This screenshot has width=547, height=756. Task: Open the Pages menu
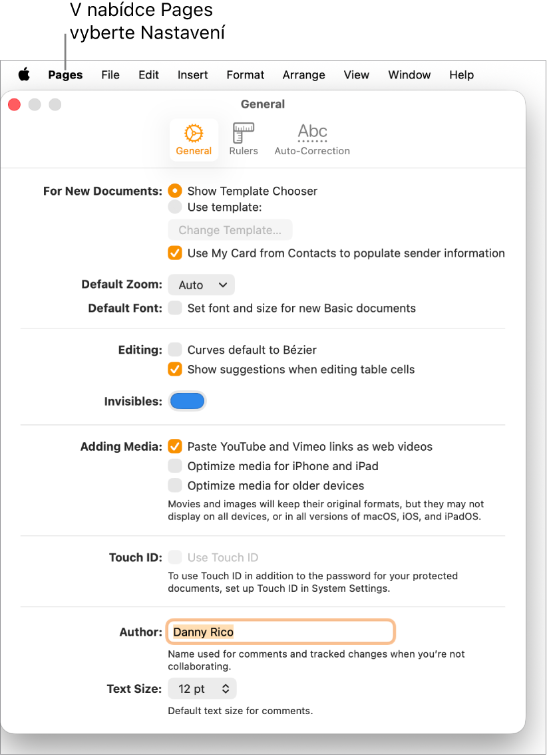click(x=65, y=75)
